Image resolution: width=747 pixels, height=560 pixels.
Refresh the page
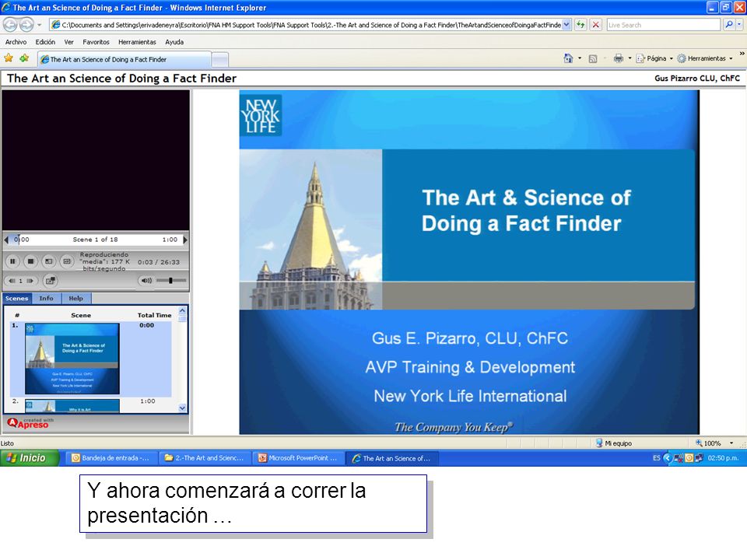(x=580, y=25)
